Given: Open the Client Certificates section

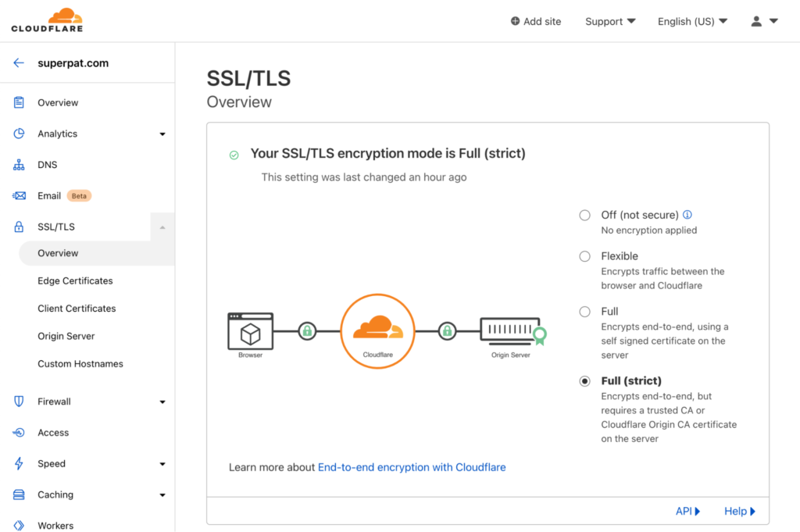Looking at the screenshot, I should [x=77, y=308].
